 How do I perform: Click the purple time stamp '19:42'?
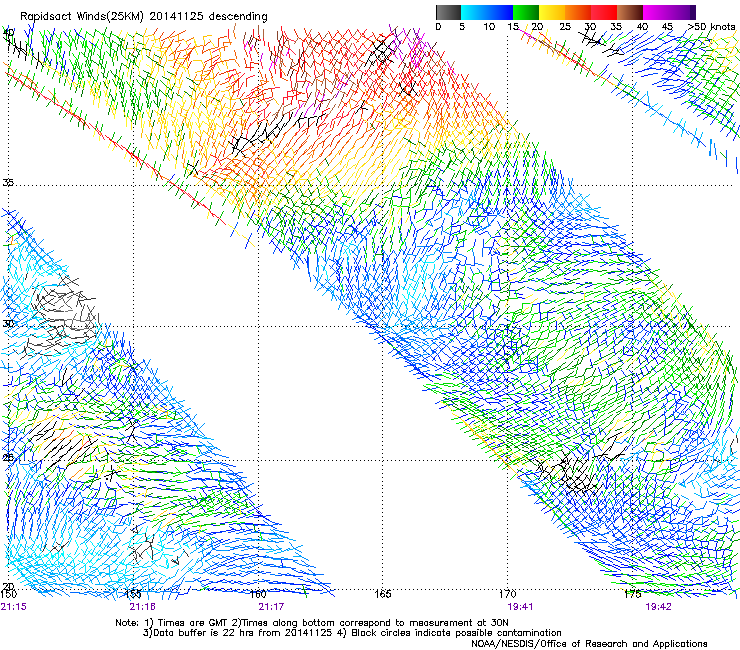[658, 607]
